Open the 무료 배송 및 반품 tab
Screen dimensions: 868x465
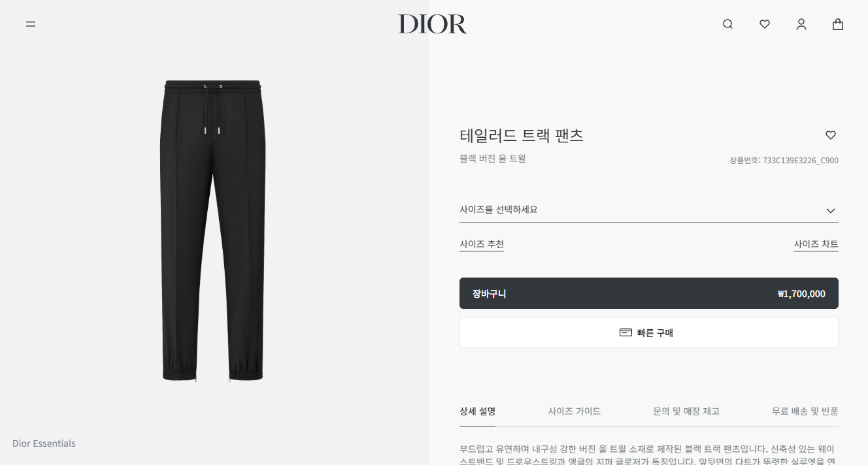pos(805,411)
